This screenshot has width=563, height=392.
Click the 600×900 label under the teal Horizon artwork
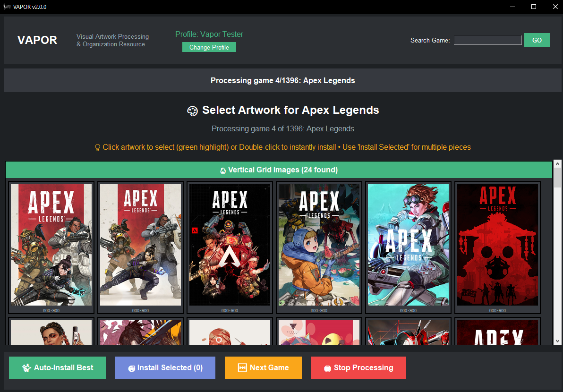408,310
